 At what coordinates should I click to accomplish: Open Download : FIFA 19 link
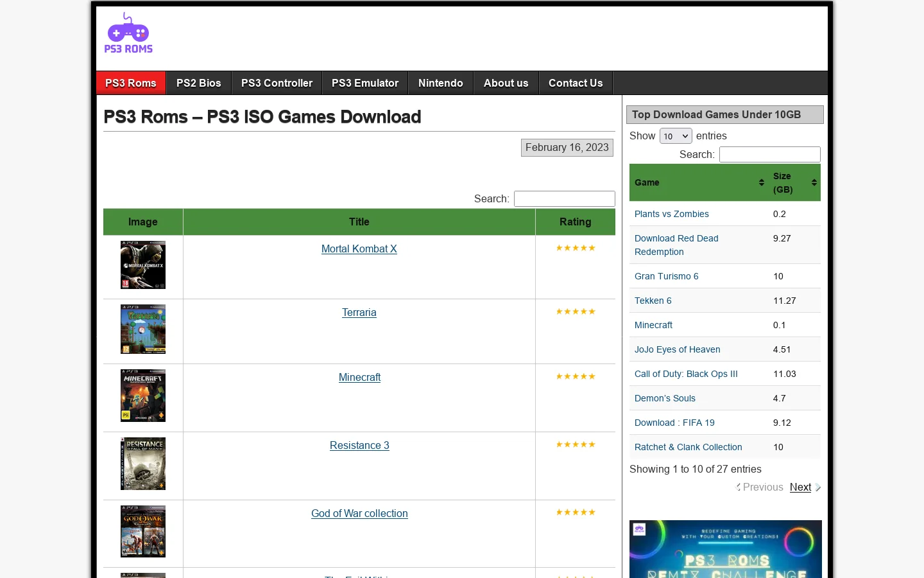pos(674,423)
